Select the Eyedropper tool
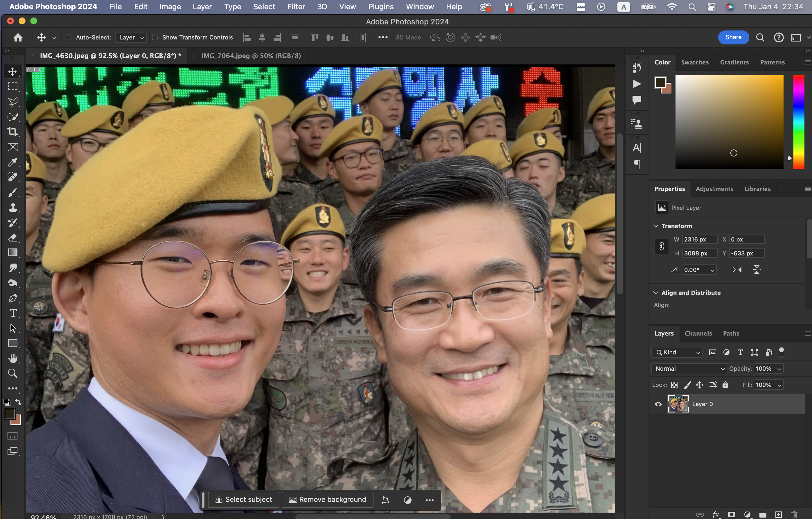Image resolution: width=812 pixels, height=519 pixels. click(13, 162)
